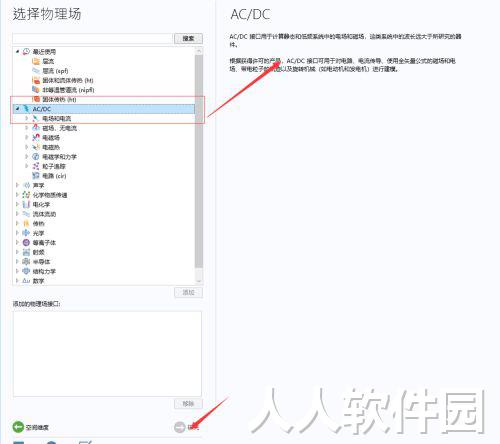This screenshot has height=444, width=500.
Task: Expand the 流体流动 fluid flow node
Action: (x=17, y=214)
